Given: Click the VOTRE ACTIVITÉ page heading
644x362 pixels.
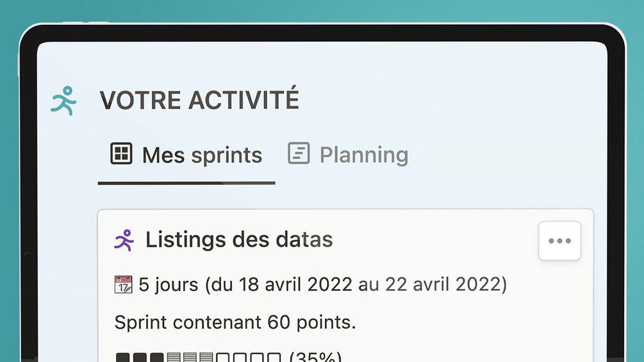Looking at the screenshot, I should click(199, 100).
